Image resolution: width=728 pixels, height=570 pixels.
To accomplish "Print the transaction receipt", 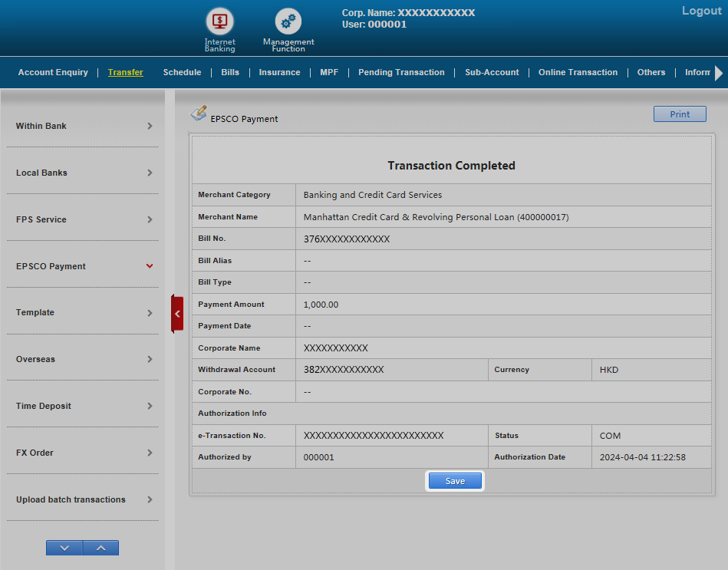I will click(679, 114).
